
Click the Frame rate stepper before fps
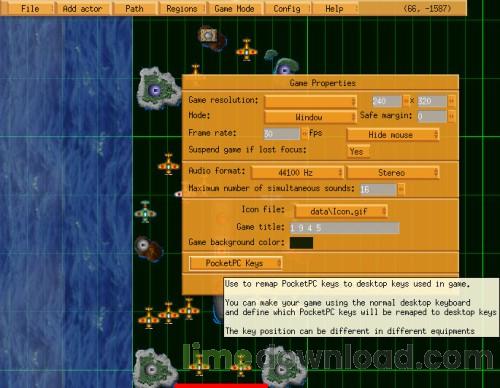305,134
